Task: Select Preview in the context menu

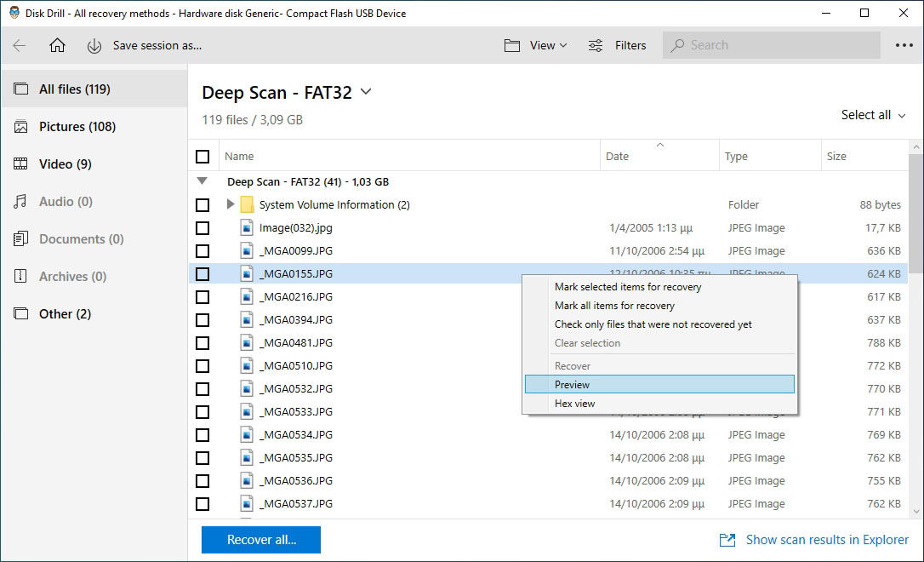Action: 659,385
